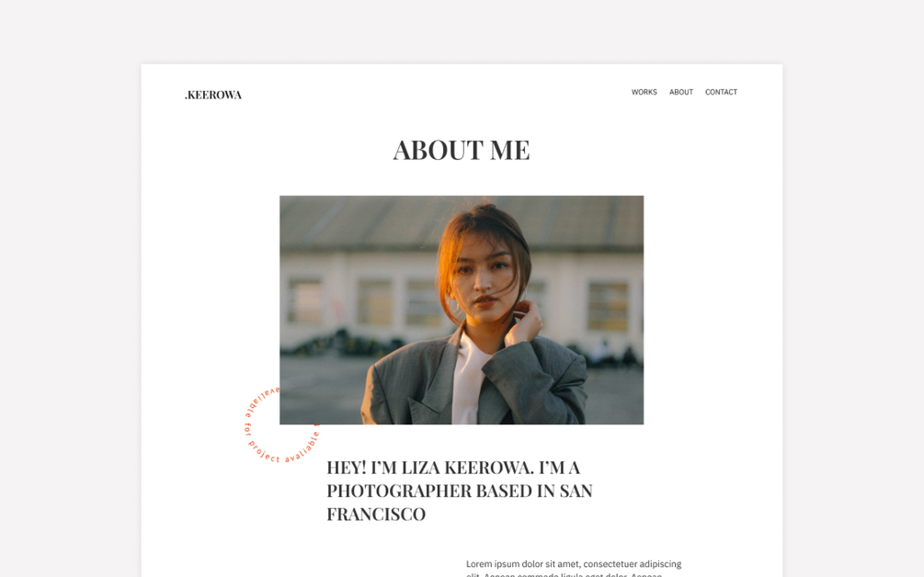
Task: Click the word 'HEY!' starting the heading
Action: [347, 468]
